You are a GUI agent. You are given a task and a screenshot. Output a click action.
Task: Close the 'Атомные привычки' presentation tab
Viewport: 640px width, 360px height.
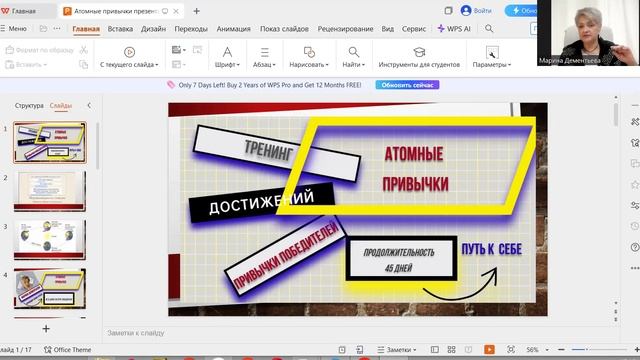click(176, 11)
